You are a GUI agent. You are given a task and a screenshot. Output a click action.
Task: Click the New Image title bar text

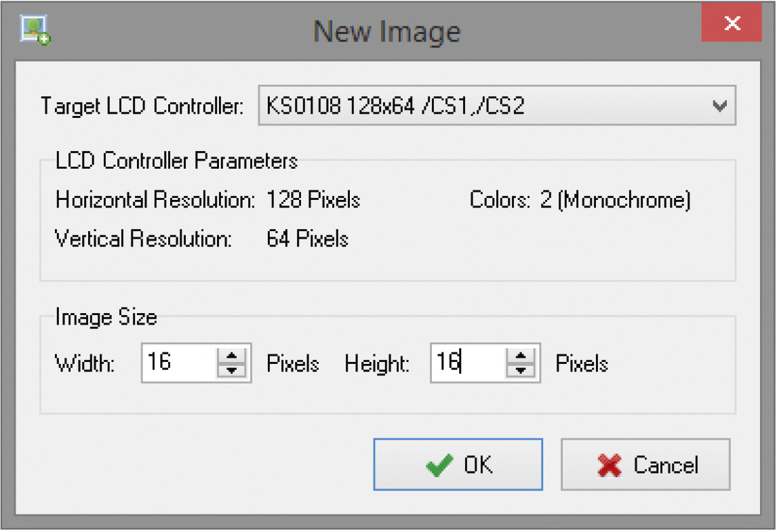[x=387, y=31]
